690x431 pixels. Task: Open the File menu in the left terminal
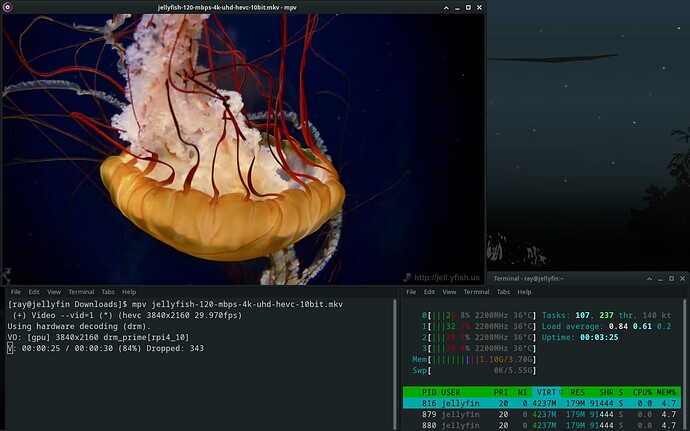16,292
